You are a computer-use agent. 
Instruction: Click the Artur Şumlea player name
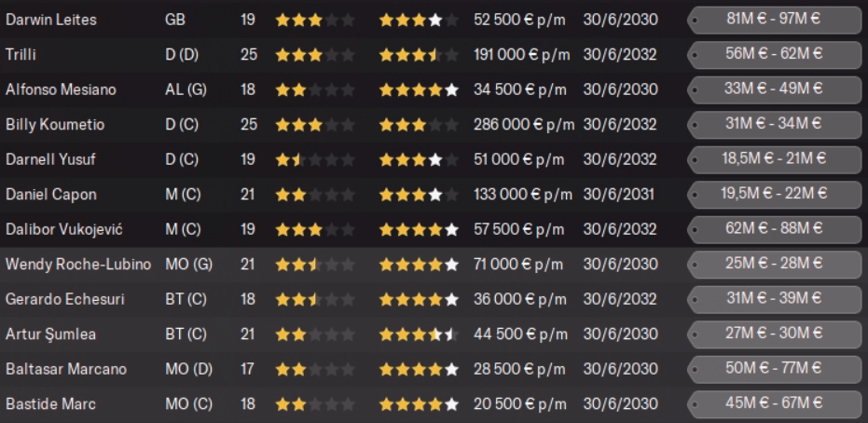(50, 334)
